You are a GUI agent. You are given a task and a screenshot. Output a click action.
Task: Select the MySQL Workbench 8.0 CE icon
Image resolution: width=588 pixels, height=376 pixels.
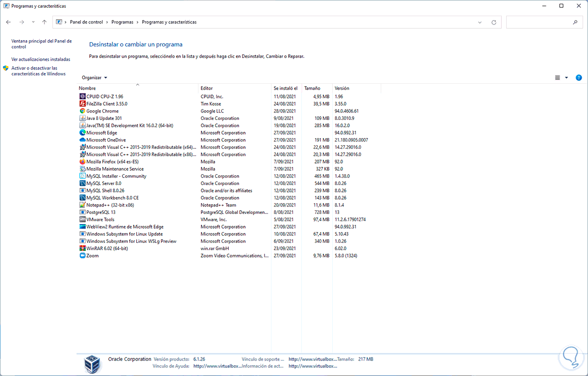point(82,198)
